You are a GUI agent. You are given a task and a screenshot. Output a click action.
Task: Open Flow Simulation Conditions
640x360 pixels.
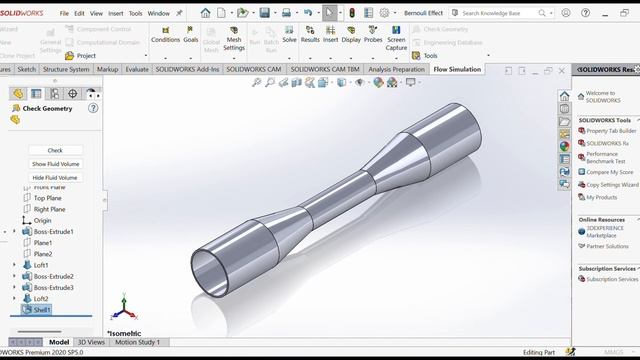coord(165,35)
